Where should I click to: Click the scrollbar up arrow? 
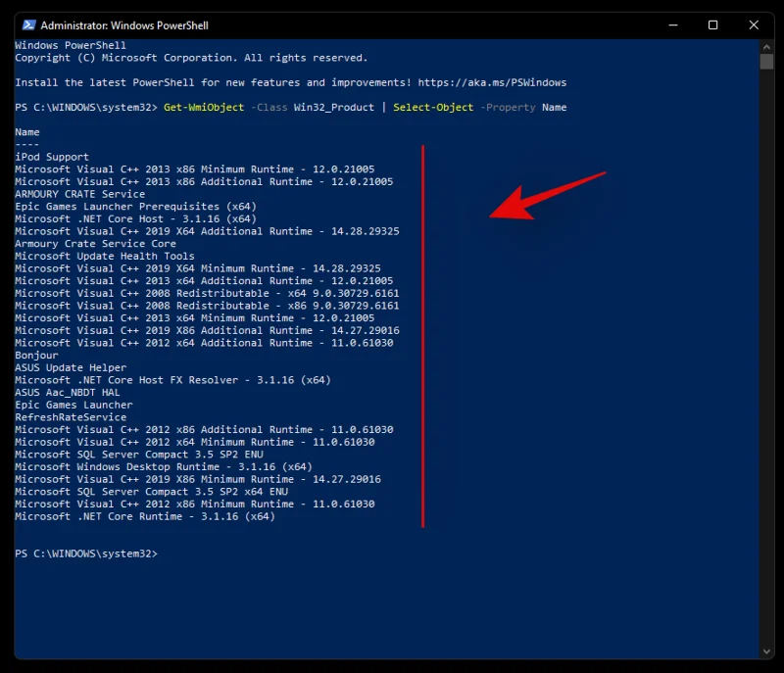[765, 45]
